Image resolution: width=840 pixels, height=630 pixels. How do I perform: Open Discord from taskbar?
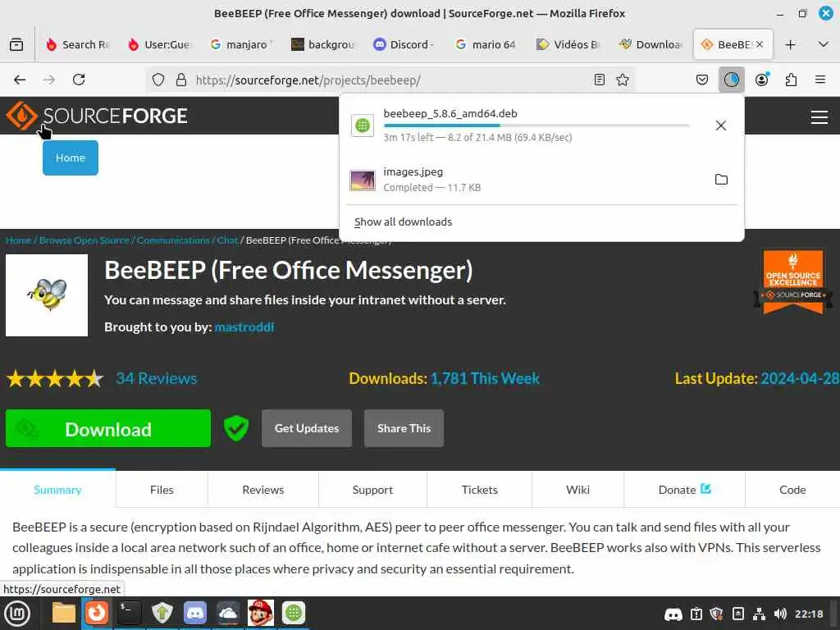click(195, 613)
